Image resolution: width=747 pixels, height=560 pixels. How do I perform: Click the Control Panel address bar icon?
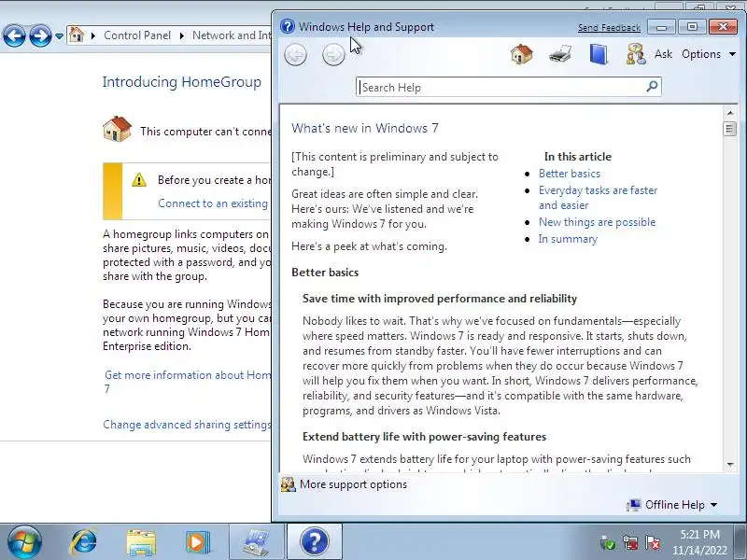point(77,35)
